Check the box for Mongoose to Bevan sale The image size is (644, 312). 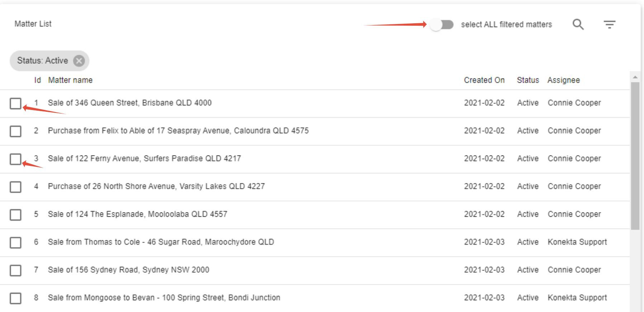tap(15, 298)
